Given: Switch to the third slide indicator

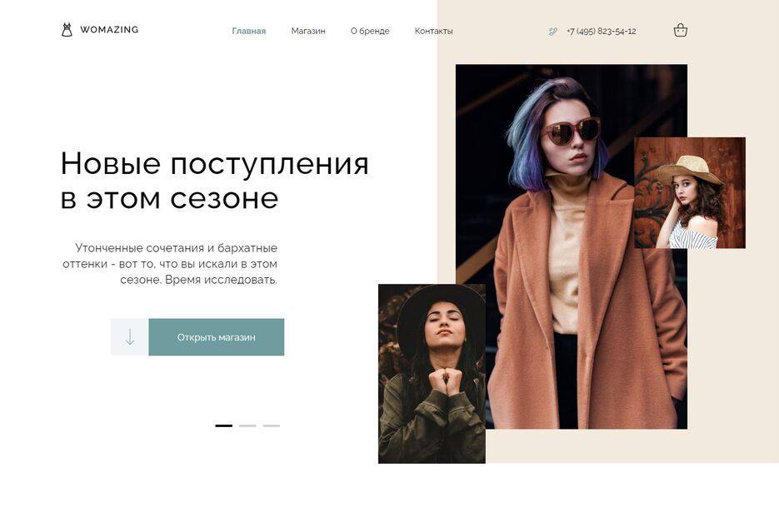Looking at the screenshot, I should (x=272, y=425).
